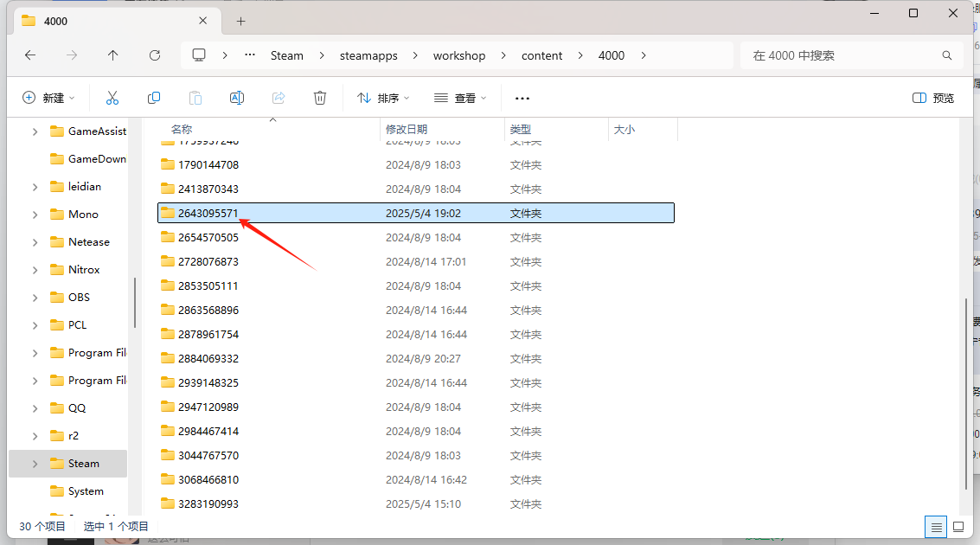Open the 新建 new item menu
The image size is (980, 545).
(48, 98)
